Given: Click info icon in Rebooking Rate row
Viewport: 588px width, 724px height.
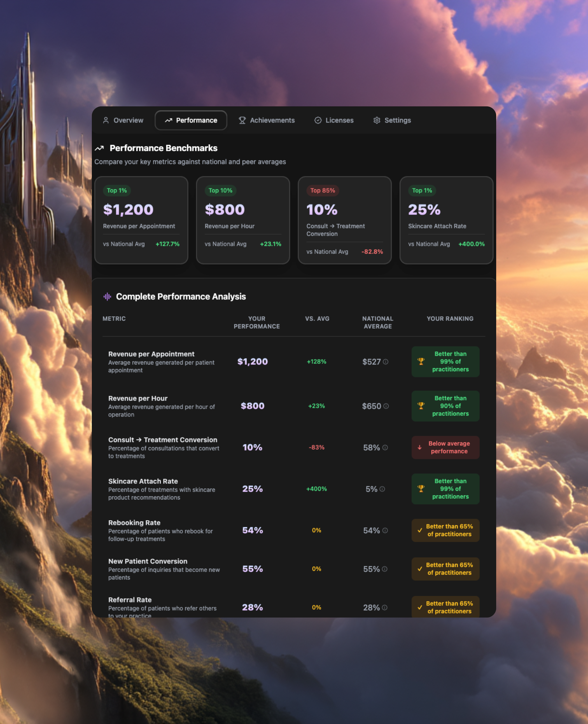Looking at the screenshot, I should point(385,530).
